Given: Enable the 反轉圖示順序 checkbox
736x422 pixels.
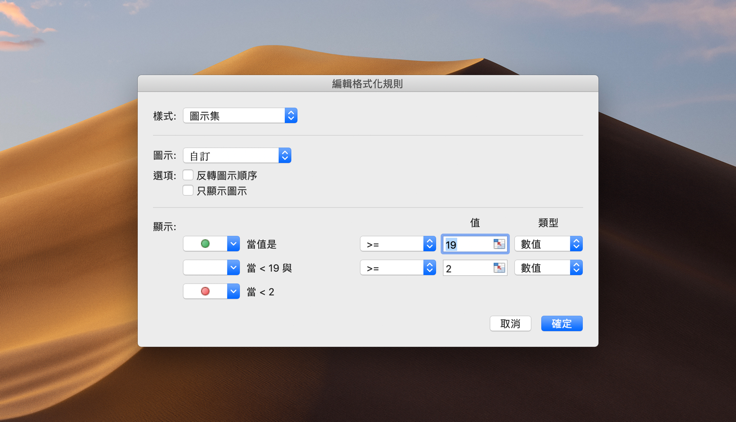Looking at the screenshot, I should 188,175.
